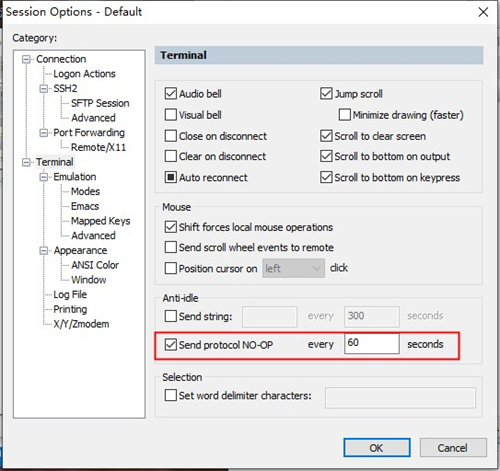Screen dimensions: 500x471
Task: Click the word delimiter characters field
Action: 400,397
